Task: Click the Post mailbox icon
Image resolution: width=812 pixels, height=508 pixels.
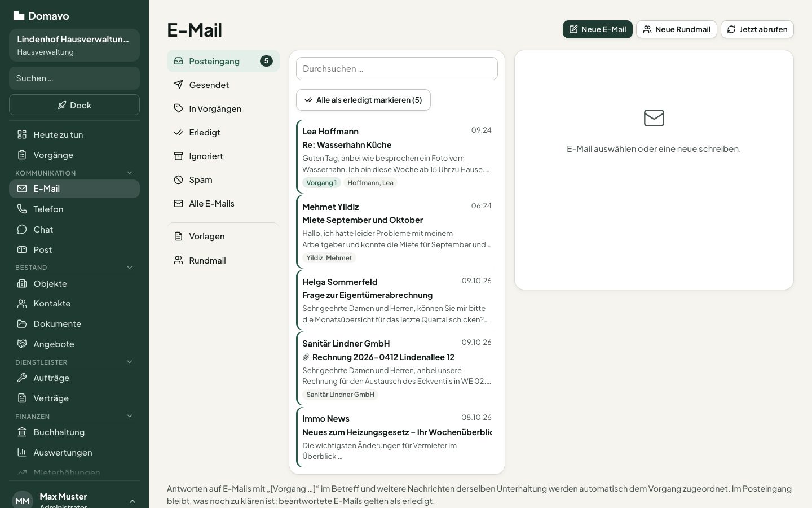Action: click(x=22, y=249)
